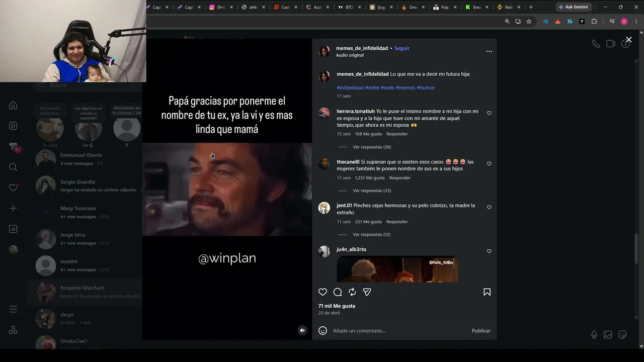Screen dimensions: 644x362
Task: Open herrera.tonatiuh's profile avatar
Action: [x=325, y=113]
